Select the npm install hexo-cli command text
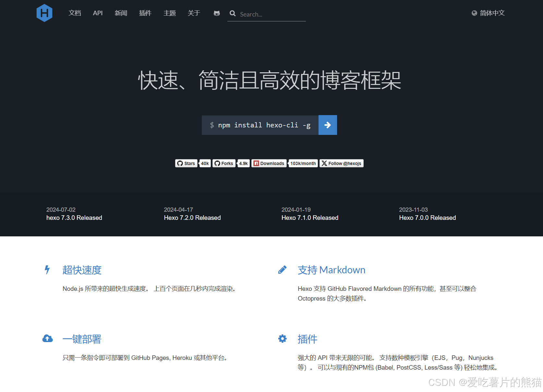The image size is (543, 392). pyautogui.click(x=264, y=125)
